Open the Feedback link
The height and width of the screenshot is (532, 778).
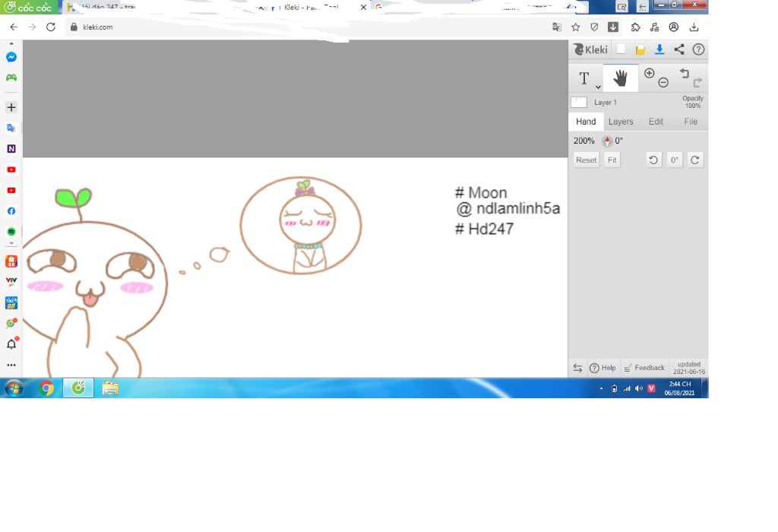pyautogui.click(x=644, y=368)
